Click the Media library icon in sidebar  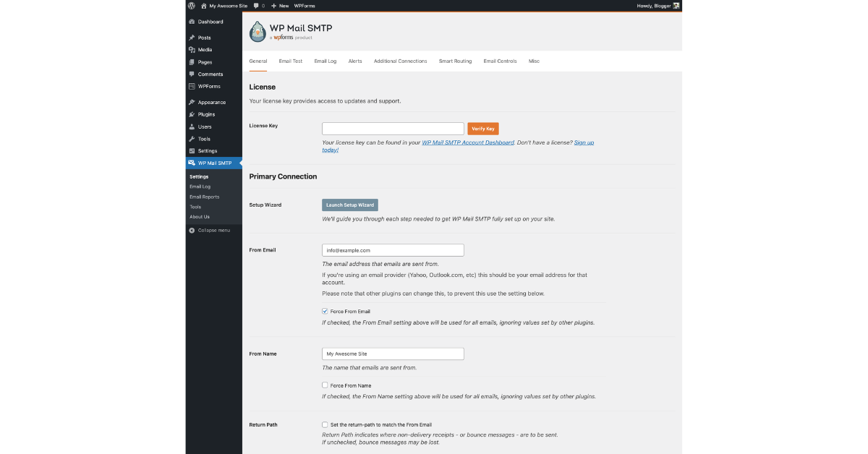[192, 49]
